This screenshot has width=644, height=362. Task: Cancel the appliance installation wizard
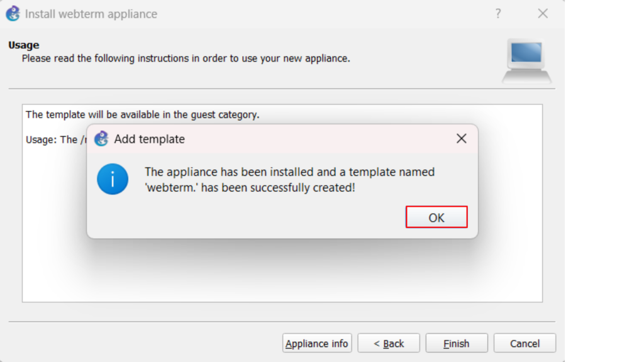[525, 343]
